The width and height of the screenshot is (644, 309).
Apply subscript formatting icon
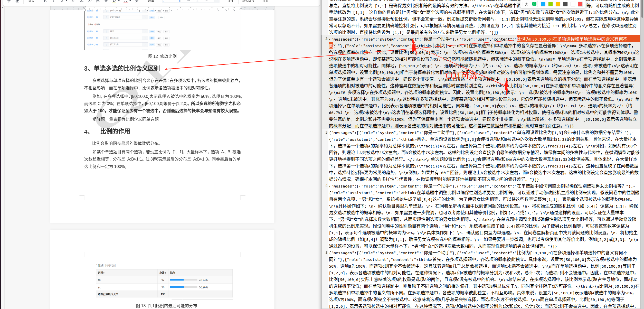(82, 1)
